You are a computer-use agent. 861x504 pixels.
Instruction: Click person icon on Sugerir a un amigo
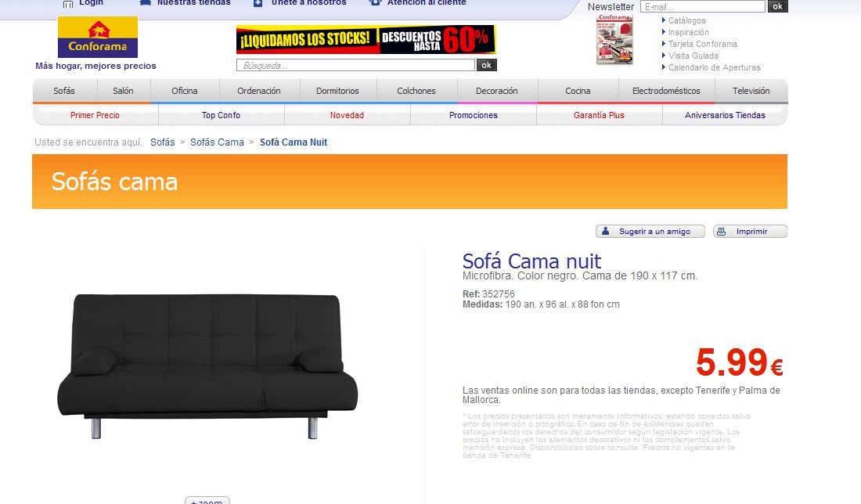pyautogui.click(x=605, y=231)
